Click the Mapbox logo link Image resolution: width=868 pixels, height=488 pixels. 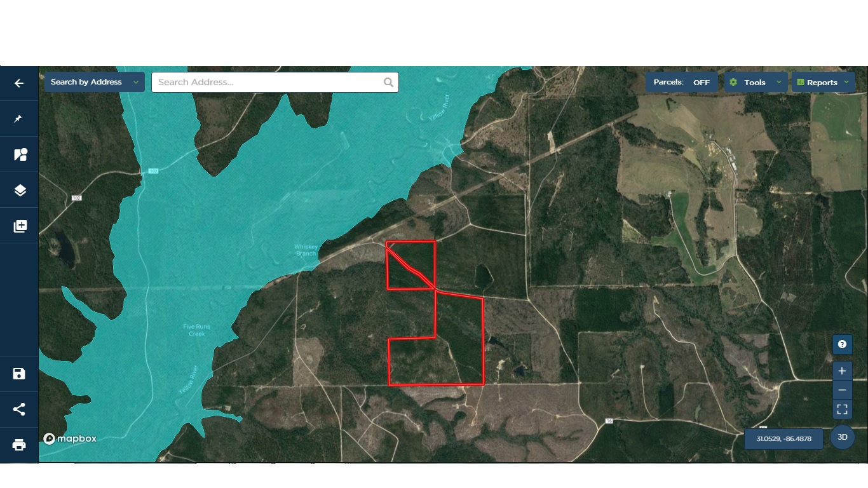coord(70,438)
